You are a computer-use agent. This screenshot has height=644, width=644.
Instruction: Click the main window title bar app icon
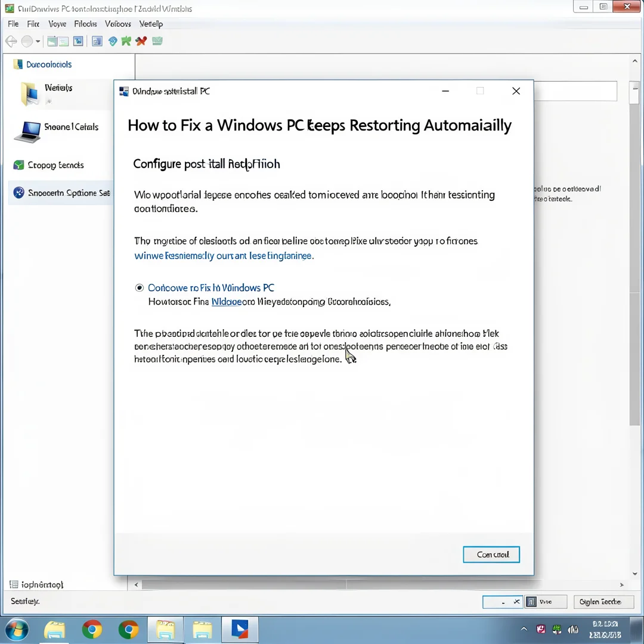pos(10,8)
